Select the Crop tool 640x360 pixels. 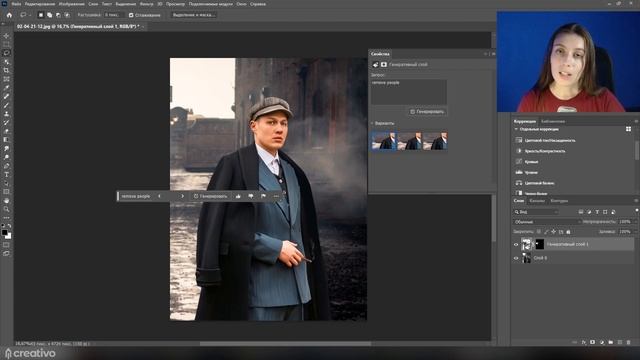[6, 70]
